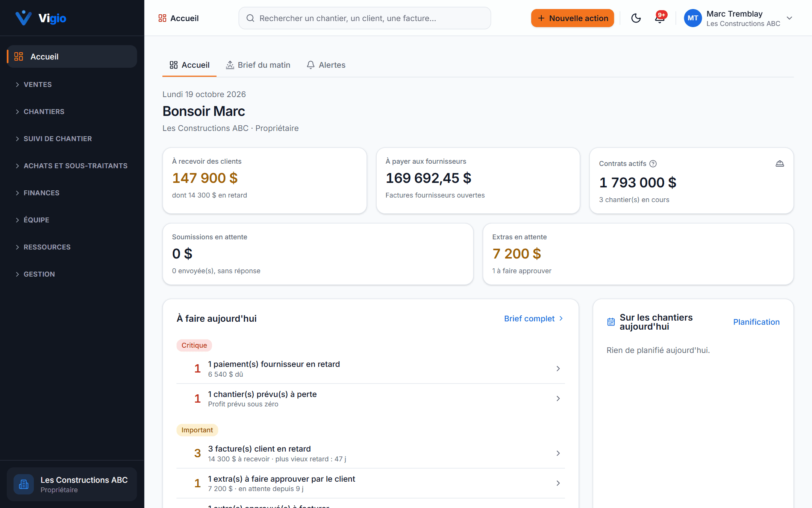Open the Extras en attente card
The height and width of the screenshot is (508, 812).
(638, 254)
